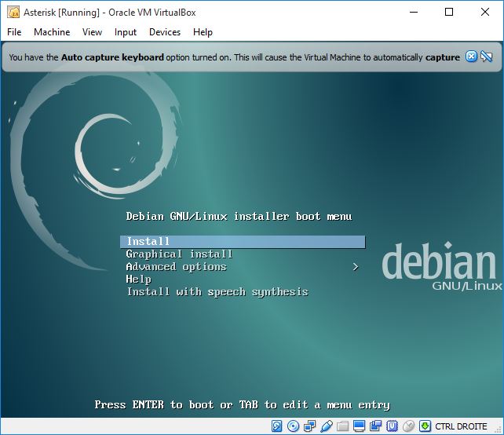Open the Help menu
This screenshot has height=435, width=504.
pos(203,32)
